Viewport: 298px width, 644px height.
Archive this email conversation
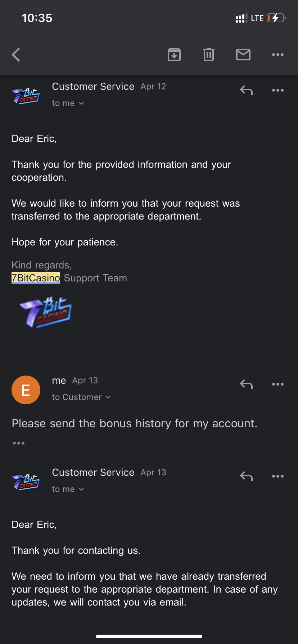[174, 55]
